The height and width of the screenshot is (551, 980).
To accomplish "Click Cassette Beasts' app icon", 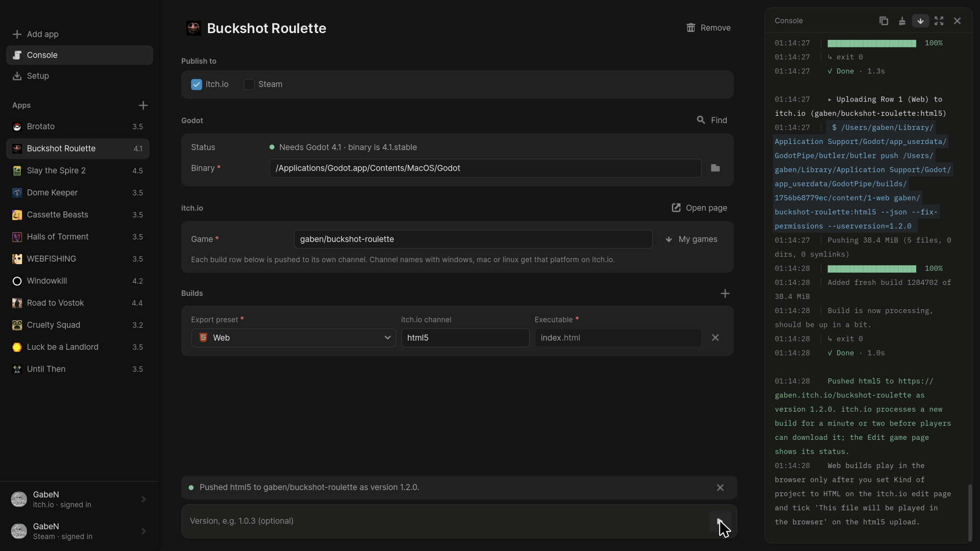I will (x=17, y=215).
